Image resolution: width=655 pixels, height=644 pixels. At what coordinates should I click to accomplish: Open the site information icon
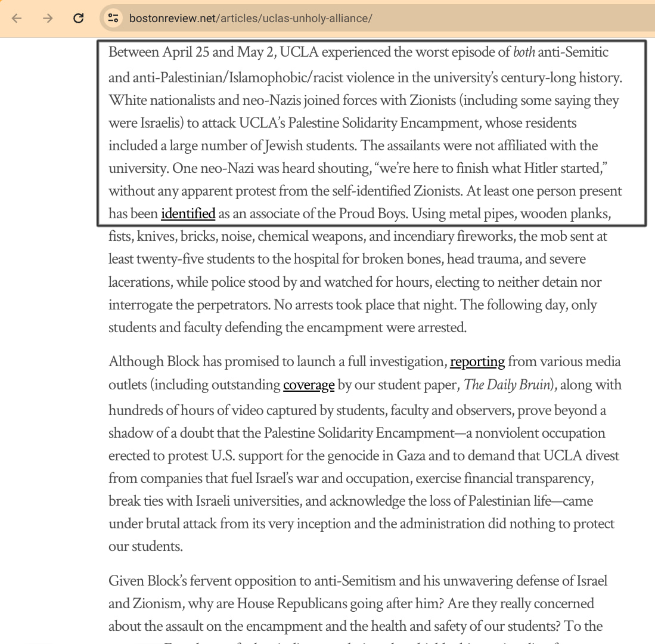tap(113, 18)
